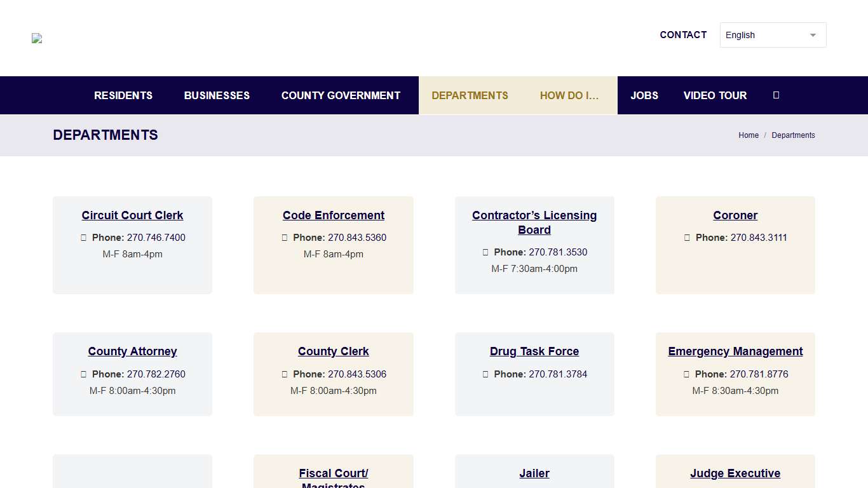Select JOBS from the navigation bar
The image size is (868, 488).
point(644,95)
